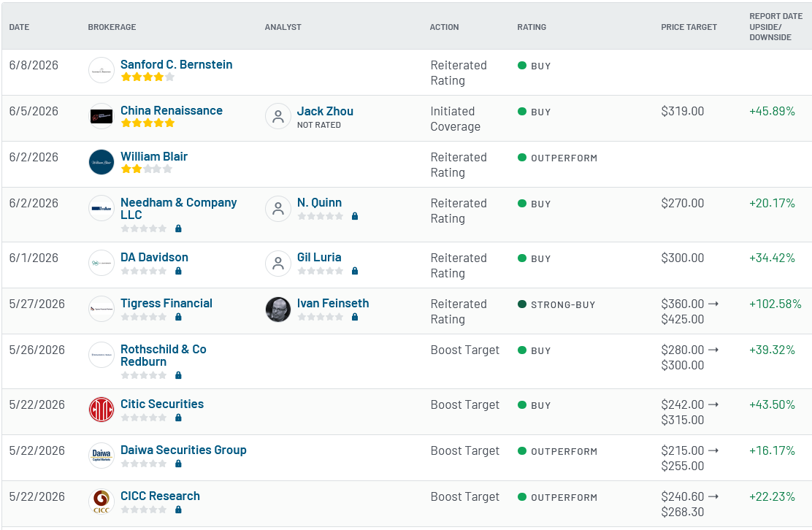Open the Daiwa Securities Group link
812x530 pixels.
pyautogui.click(x=183, y=450)
